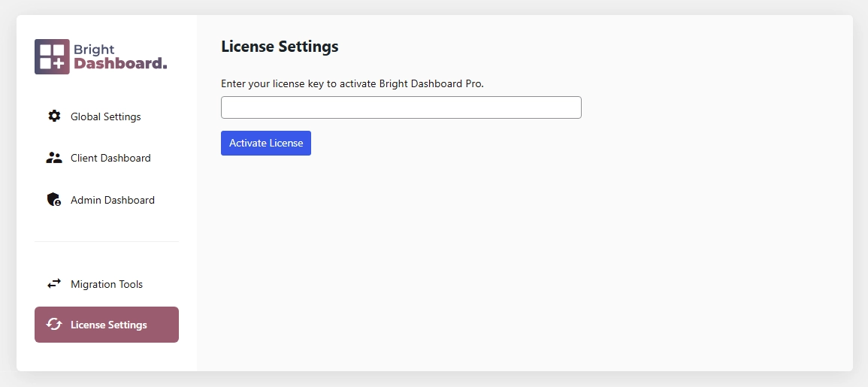868x387 pixels.
Task: Click the swap arrows icon for Migration Tools
Action: pyautogui.click(x=54, y=284)
